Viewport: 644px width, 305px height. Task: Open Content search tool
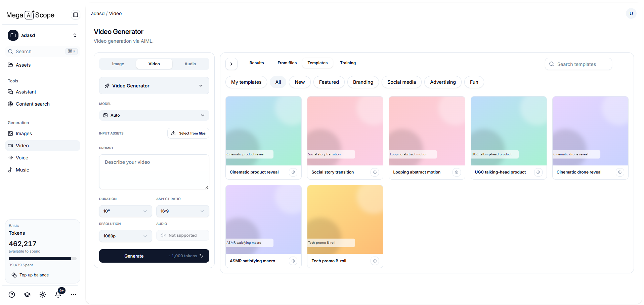click(x=43, y=104)
